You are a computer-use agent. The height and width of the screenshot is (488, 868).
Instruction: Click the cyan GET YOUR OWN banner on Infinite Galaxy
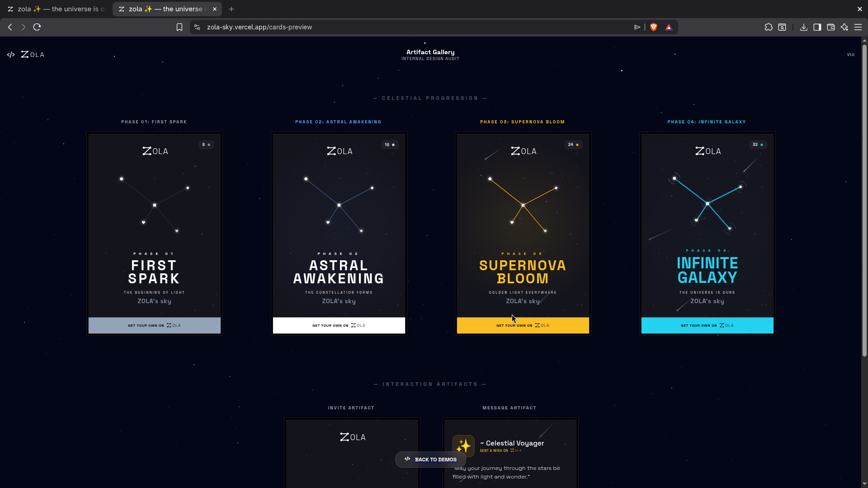(707, 325)
